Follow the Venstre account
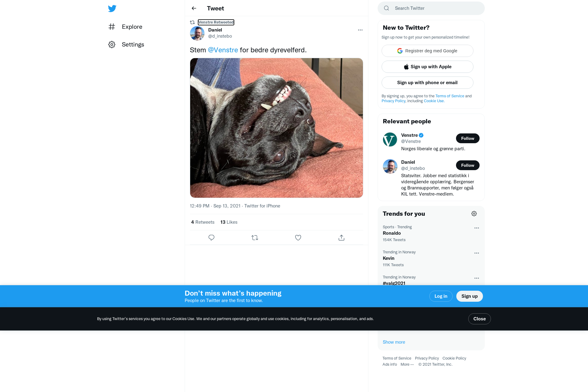The width and height of the screenshot is (588, 392). tap(468, 138)
